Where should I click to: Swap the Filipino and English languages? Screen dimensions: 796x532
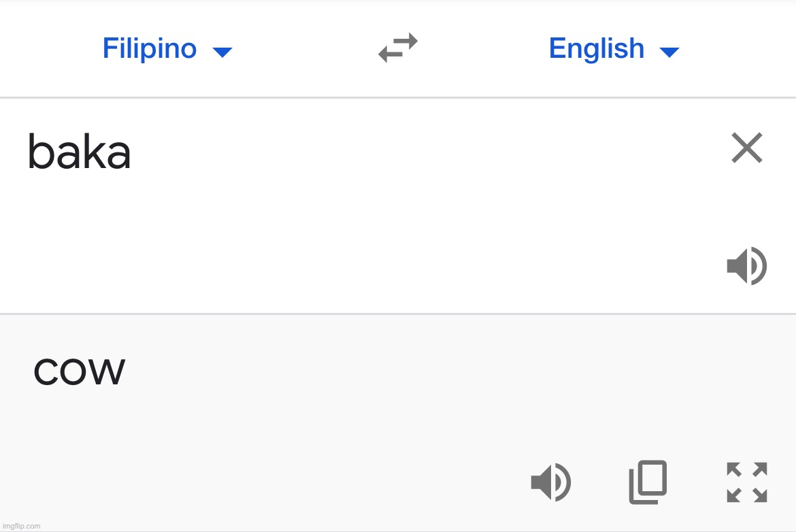[x=398, y=48]
